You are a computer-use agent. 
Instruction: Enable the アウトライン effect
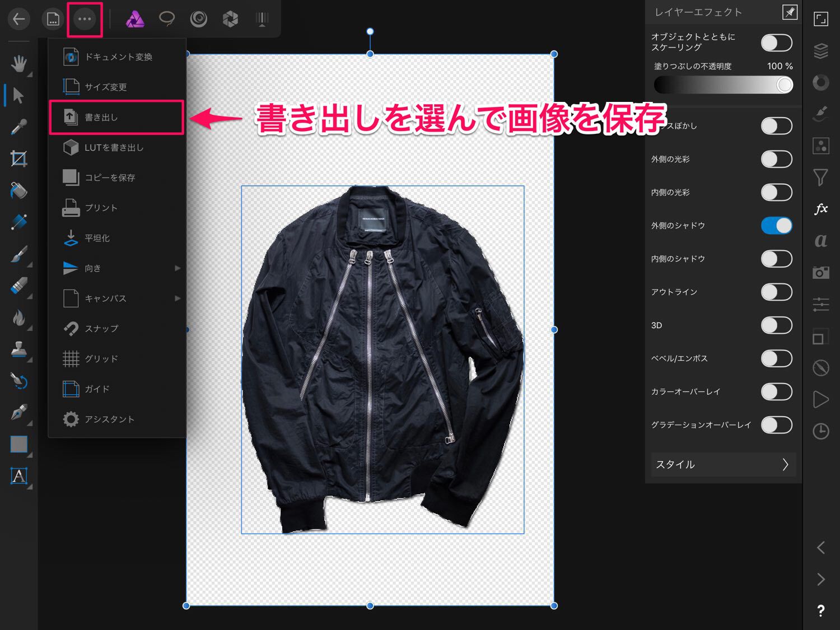pyautogui.click(x=776, y=292)
